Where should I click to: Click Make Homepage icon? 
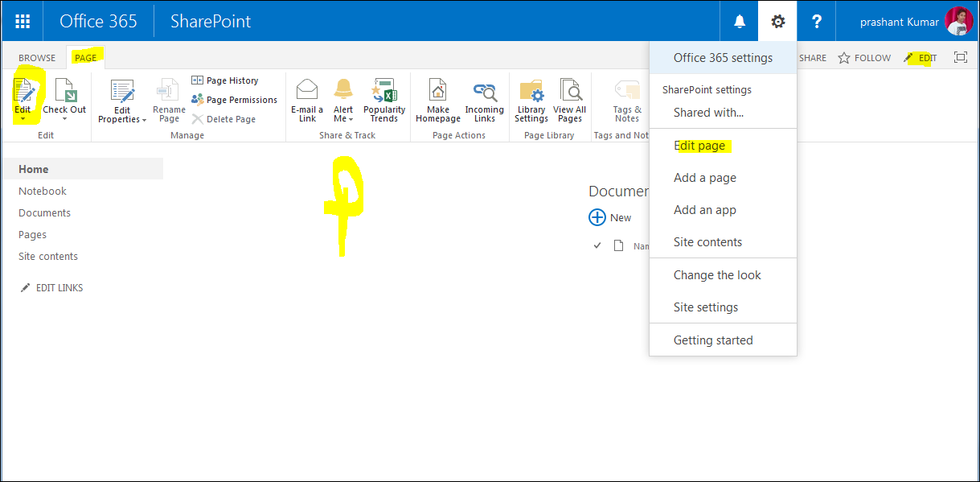[x=437, y=90]
